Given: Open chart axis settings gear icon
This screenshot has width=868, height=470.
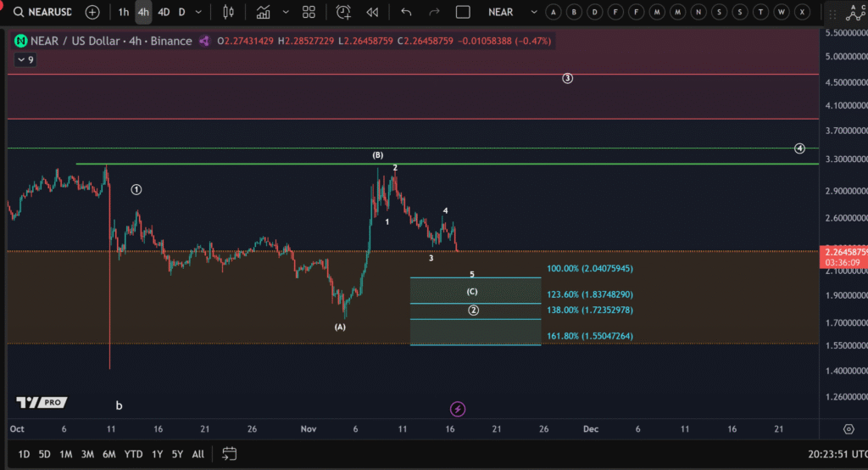Looking at the screenshot, I should click(x=849, y=429).
